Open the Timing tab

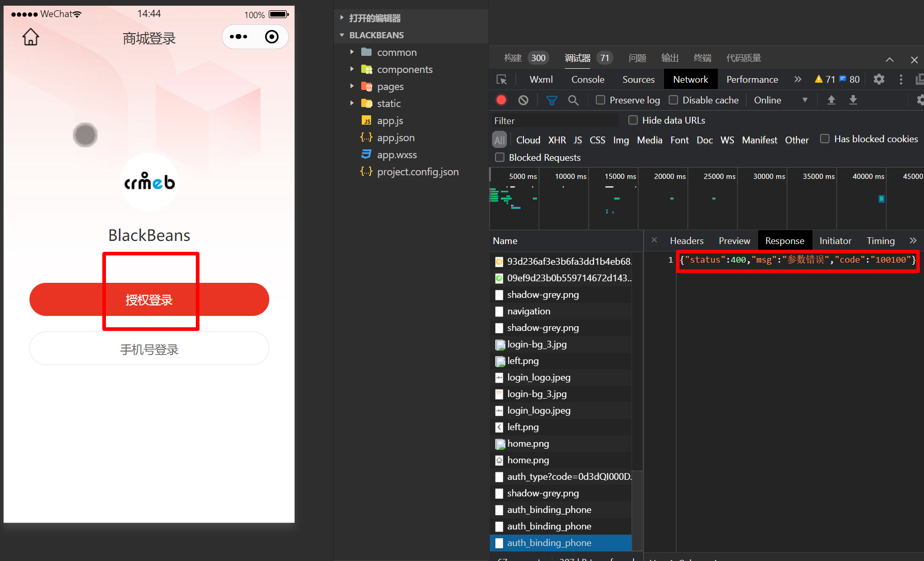click(881, 240)
